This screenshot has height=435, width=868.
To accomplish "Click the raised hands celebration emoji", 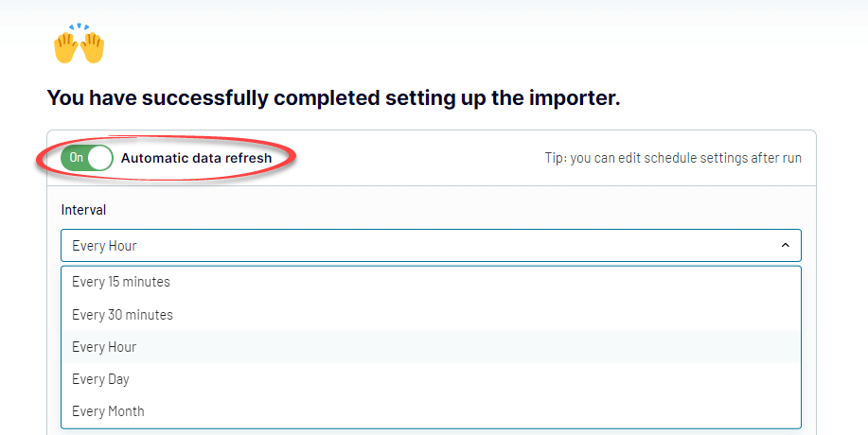I will pos(79,43).
